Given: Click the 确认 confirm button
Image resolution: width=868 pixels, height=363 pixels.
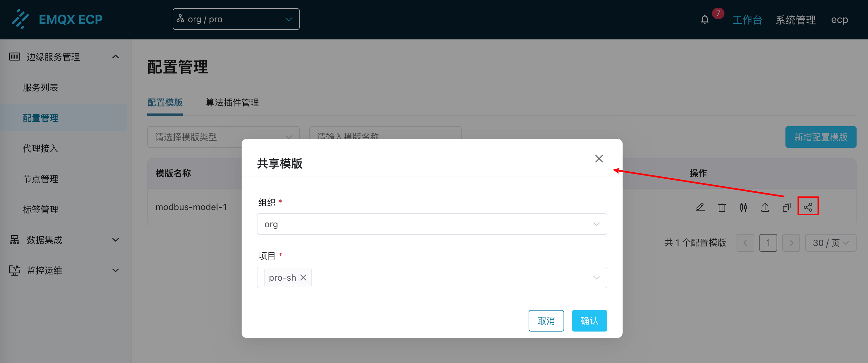Looking at the screenshot, I should (x=589, y=320).
